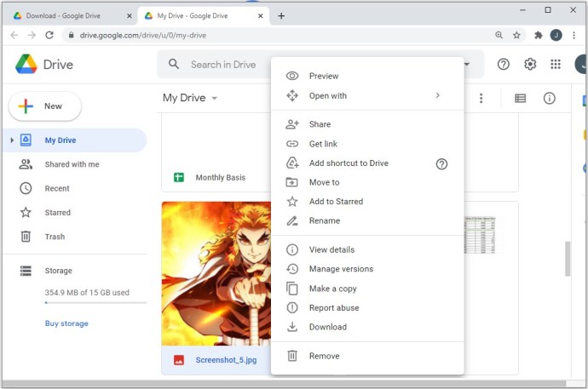Open the Recent section
588x389 pixels.
click(74, 188)
